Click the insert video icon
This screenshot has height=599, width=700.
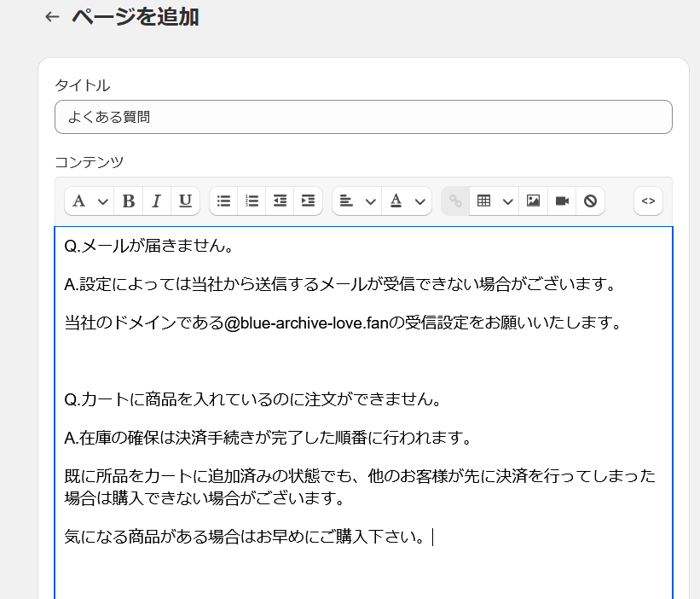pyautogui.click(x=562, y=201)
